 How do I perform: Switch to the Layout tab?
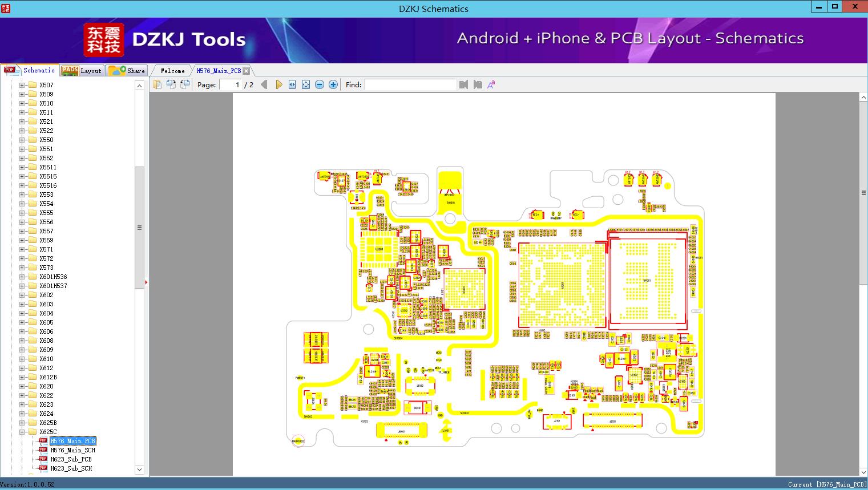(x=82, y=70)
